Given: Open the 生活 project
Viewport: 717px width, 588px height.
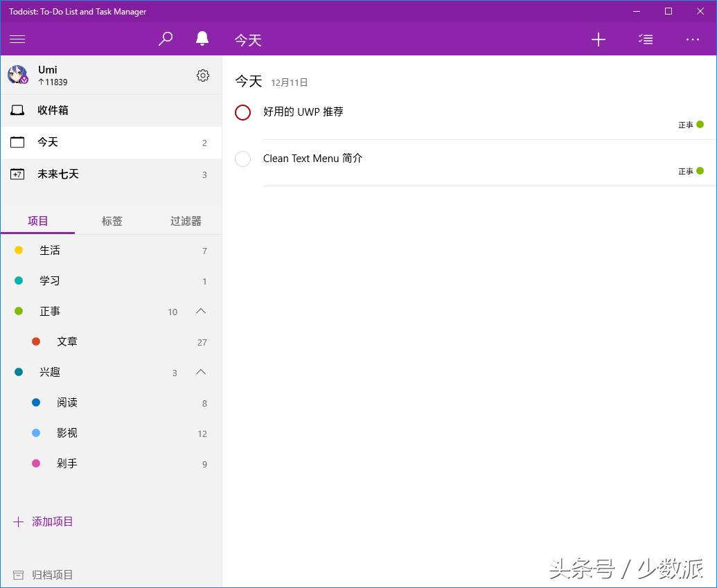Looking at the screenshot, I should click(111, 250).
